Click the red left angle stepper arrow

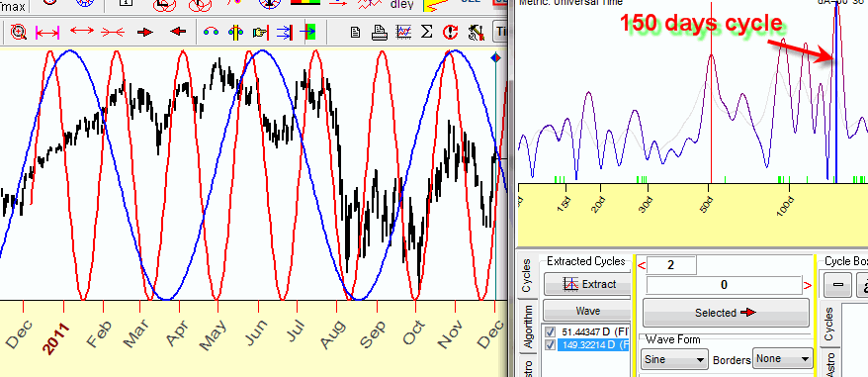[x=642, y=266]
